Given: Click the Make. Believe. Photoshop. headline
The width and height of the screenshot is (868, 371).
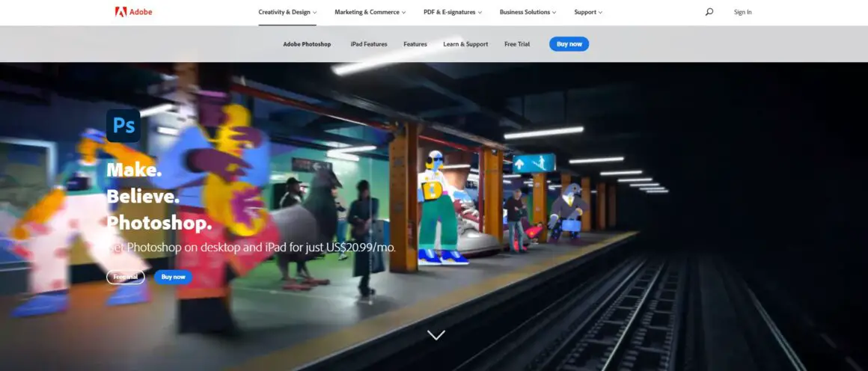Looking at the screenshot, I should 159,196.
